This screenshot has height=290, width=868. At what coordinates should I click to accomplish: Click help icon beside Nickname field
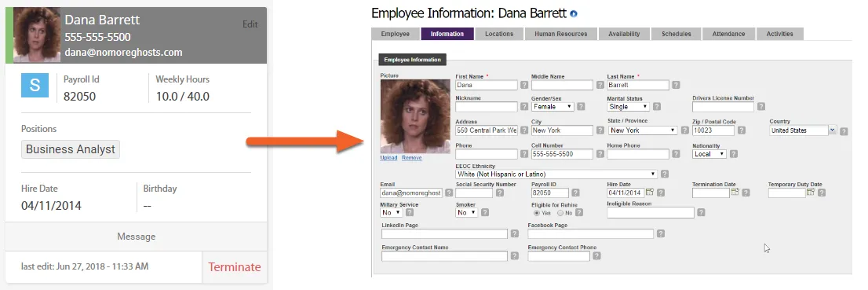524,106
